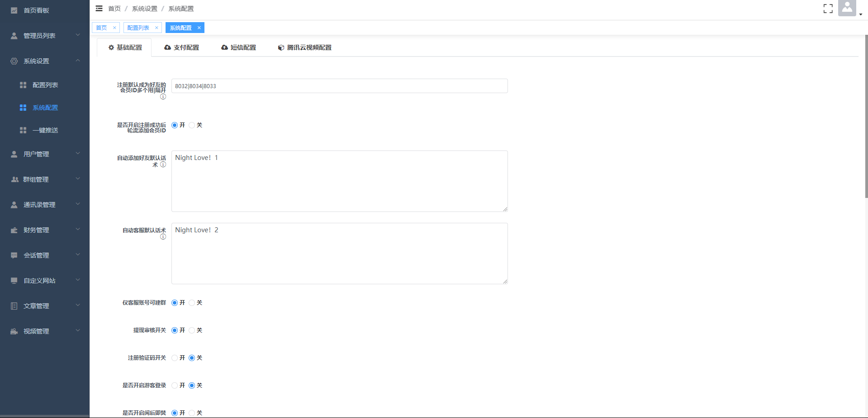Viewport: 868px width, 418px height.
Task: Select 开 for 是否开启游客登录
Action: pyautogui.click(x=175, y=385)
